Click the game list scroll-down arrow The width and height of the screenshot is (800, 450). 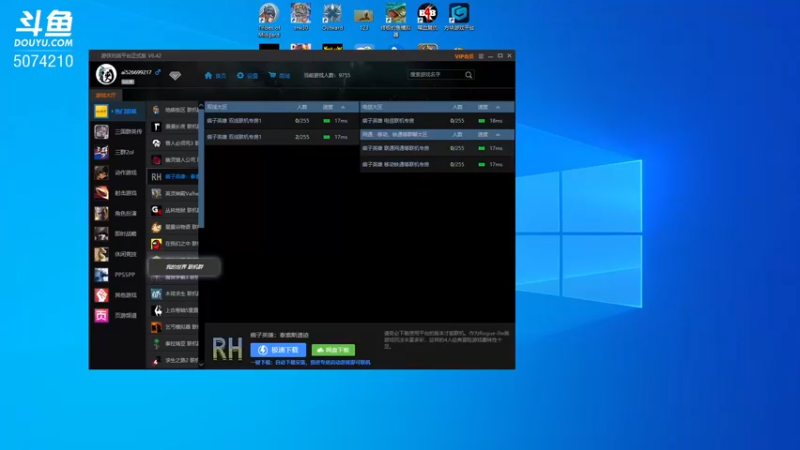pos(201,364)
